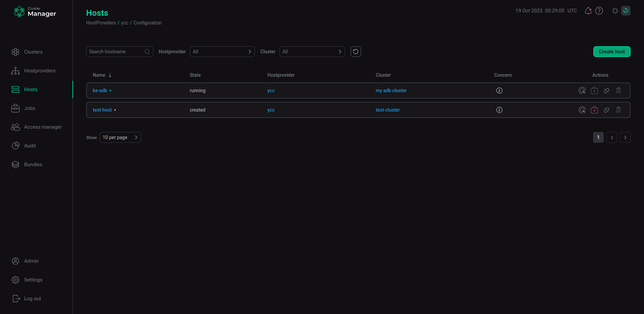The width and height of the screenshot is (644, 314).
Task: Expand the Hostprovider filter dropdown
Action: pos(222,52)
